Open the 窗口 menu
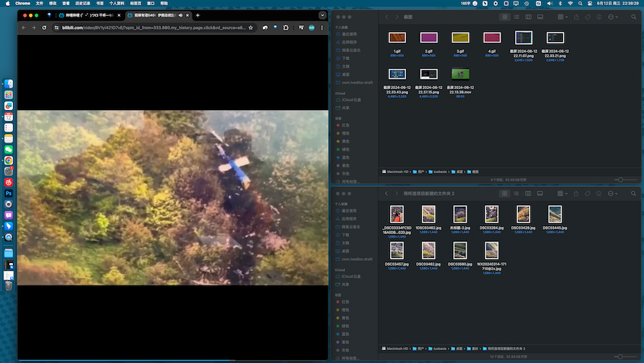The width and height of the screenshot is (644, 363). coord(151,4)
